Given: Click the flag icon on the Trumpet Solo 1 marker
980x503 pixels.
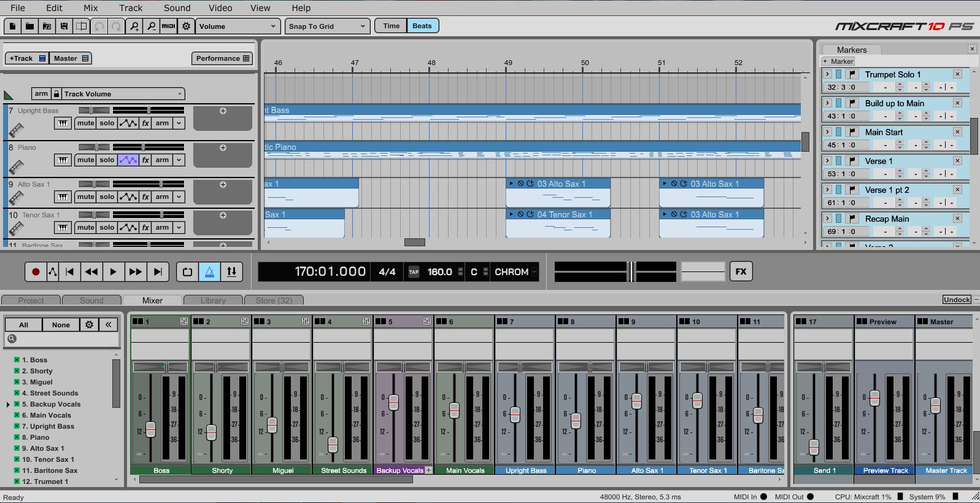Looking at the screenshot, I should [x=853, y=74].
